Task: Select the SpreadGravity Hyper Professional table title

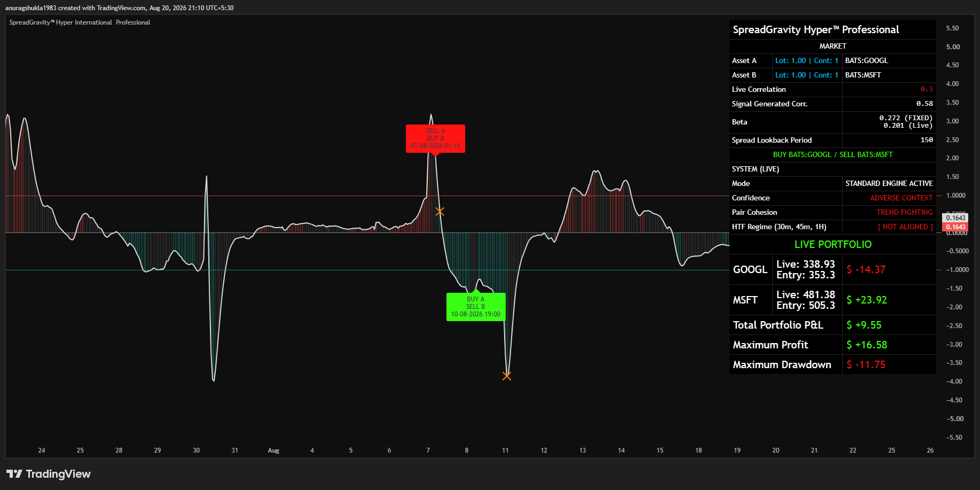Action: (x=816, y=30)
